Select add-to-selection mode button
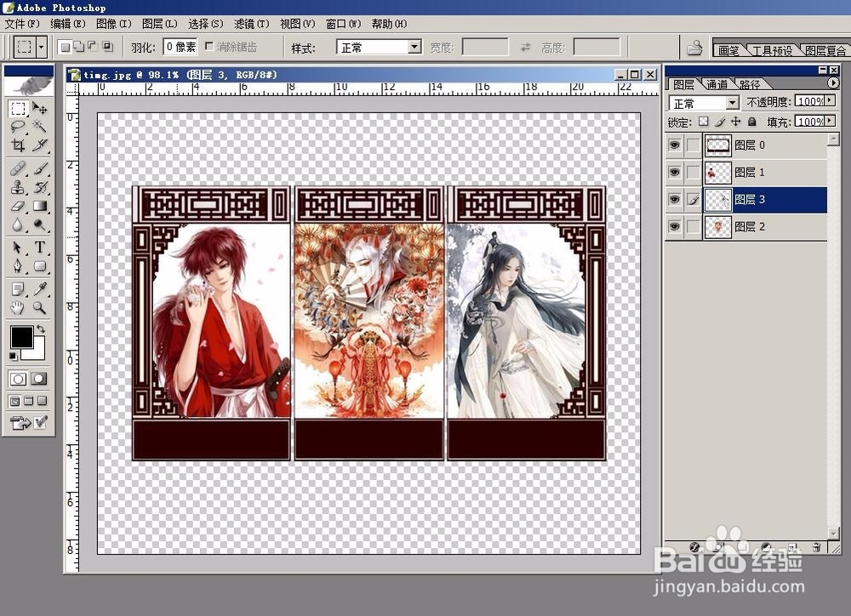 pos(78,47)
